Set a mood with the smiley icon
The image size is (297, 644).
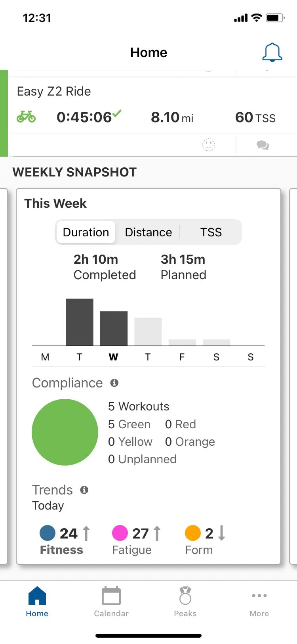208,145
